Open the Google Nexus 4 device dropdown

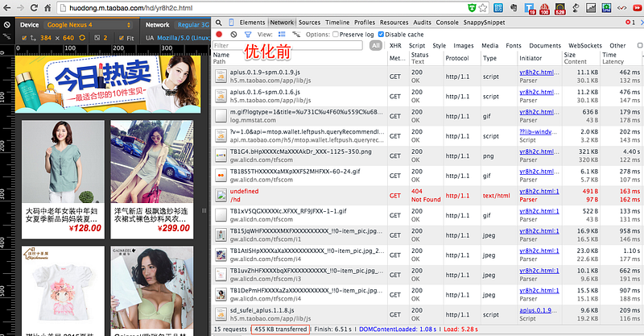coord(89,25)
